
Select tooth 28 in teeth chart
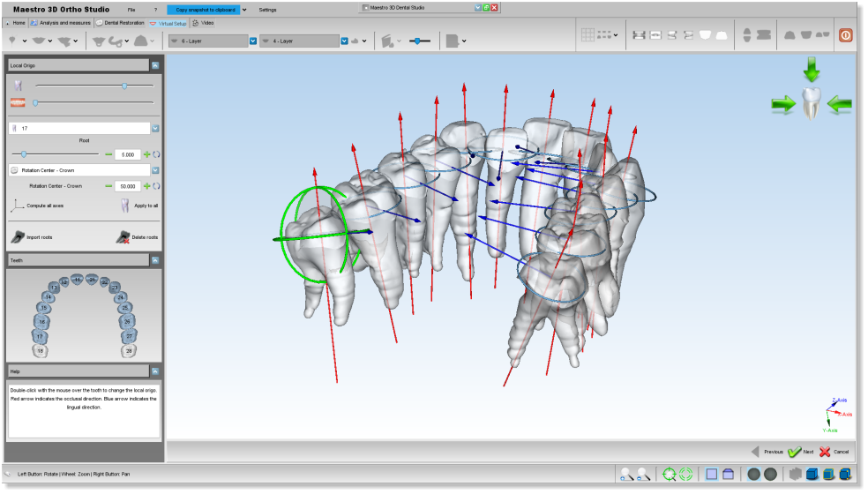129,350
